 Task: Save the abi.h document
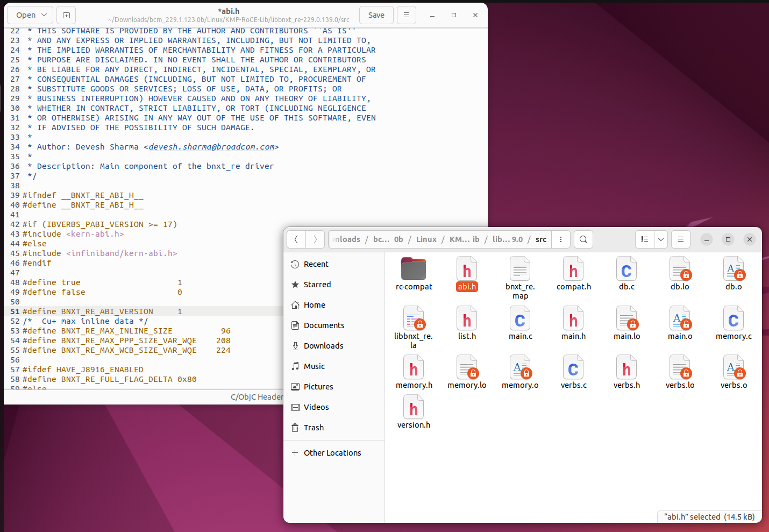point(376,15)
